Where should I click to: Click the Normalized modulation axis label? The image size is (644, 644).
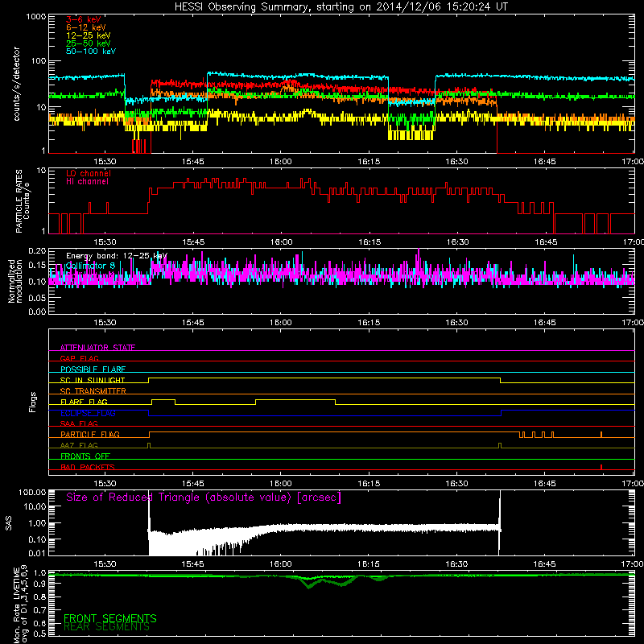click(15, 281)
